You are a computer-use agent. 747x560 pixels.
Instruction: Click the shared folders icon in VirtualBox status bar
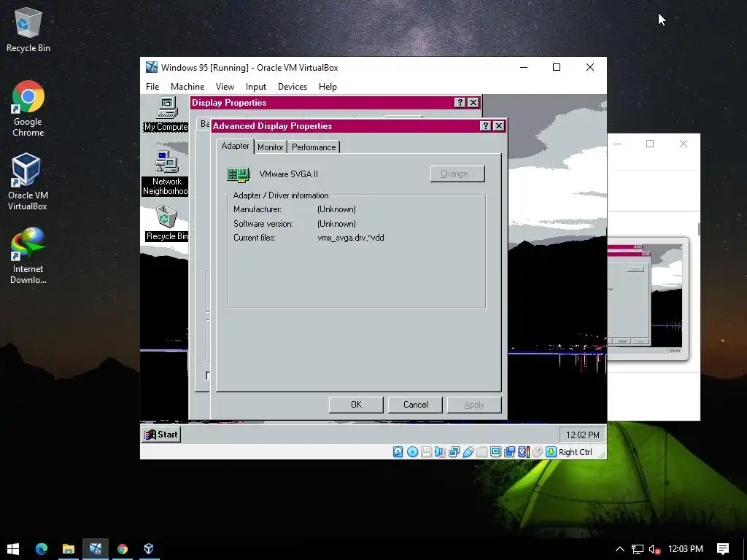481,452
